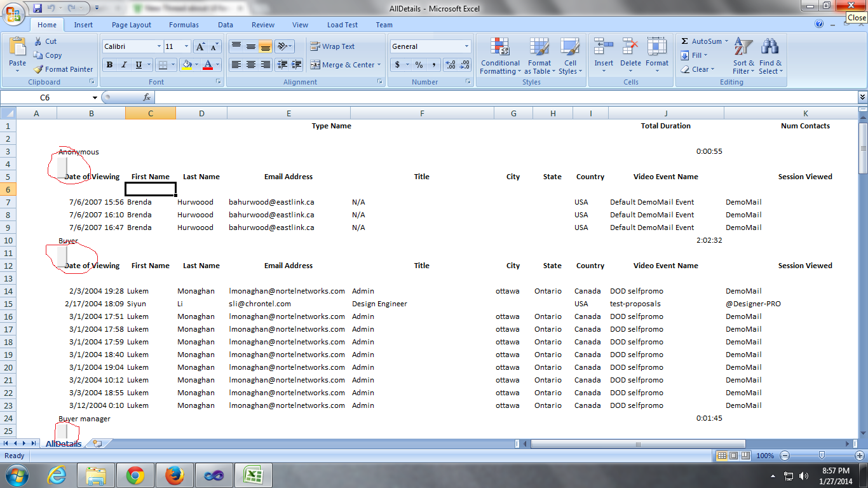Toggle Italic formatting
The width and height of the screenshot is (868, 488).
[x=124, y=65]
